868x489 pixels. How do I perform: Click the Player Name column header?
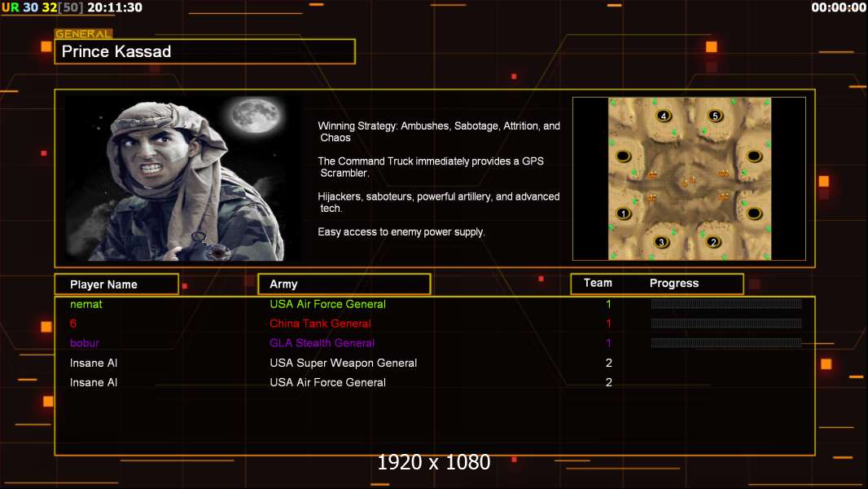tap(116, 284)
